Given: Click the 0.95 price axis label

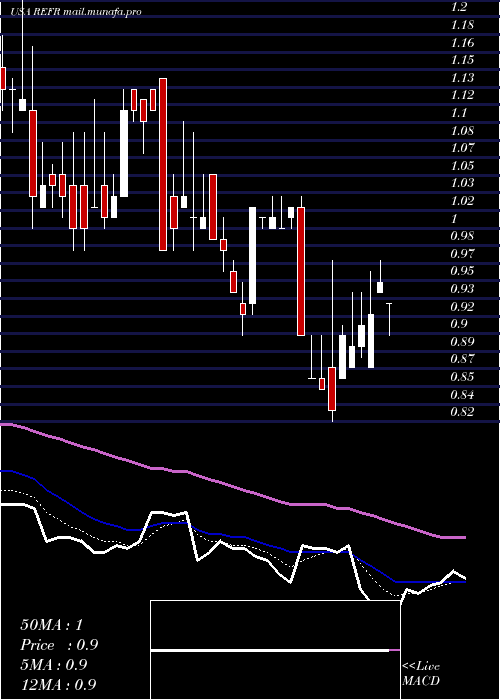Looking at the screenshot, I should (x=462, y=271).
